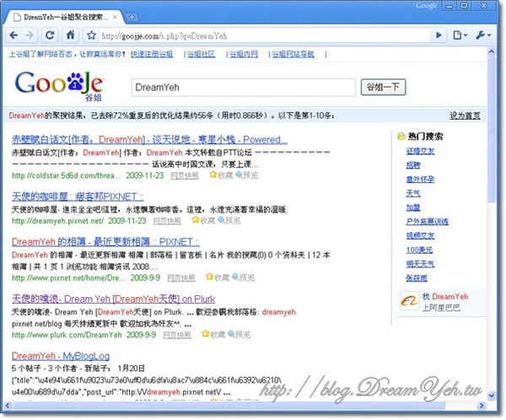
Task: Bookmark this page with the star icon
Action: click(x=92, y=35)
